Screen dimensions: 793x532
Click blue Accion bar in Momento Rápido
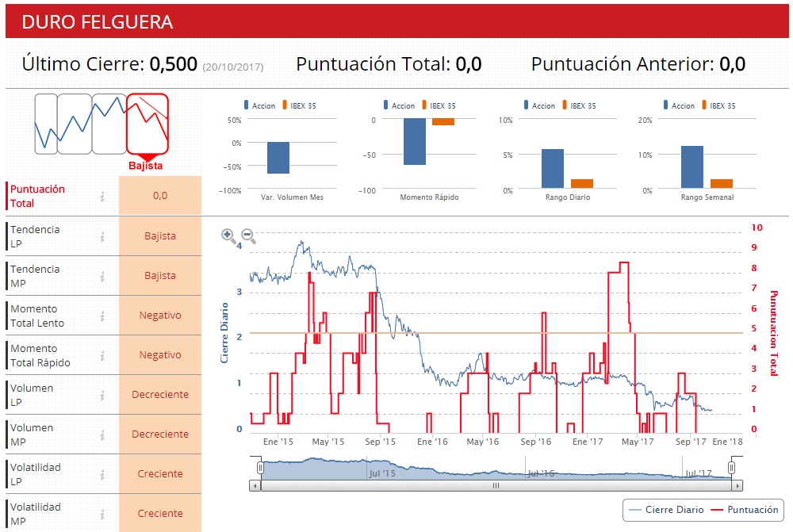(415, 142)
